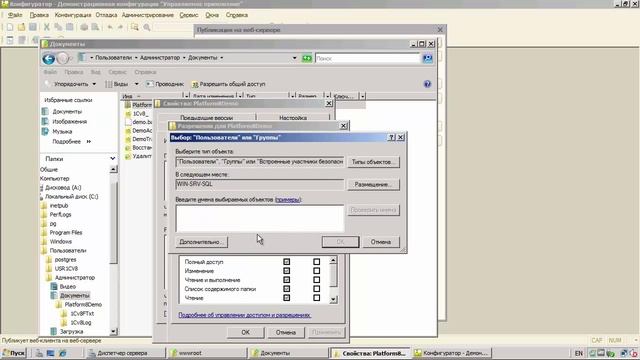Open the Администрирование menu
The image size is (640, 360).
(x=147, y=15)
